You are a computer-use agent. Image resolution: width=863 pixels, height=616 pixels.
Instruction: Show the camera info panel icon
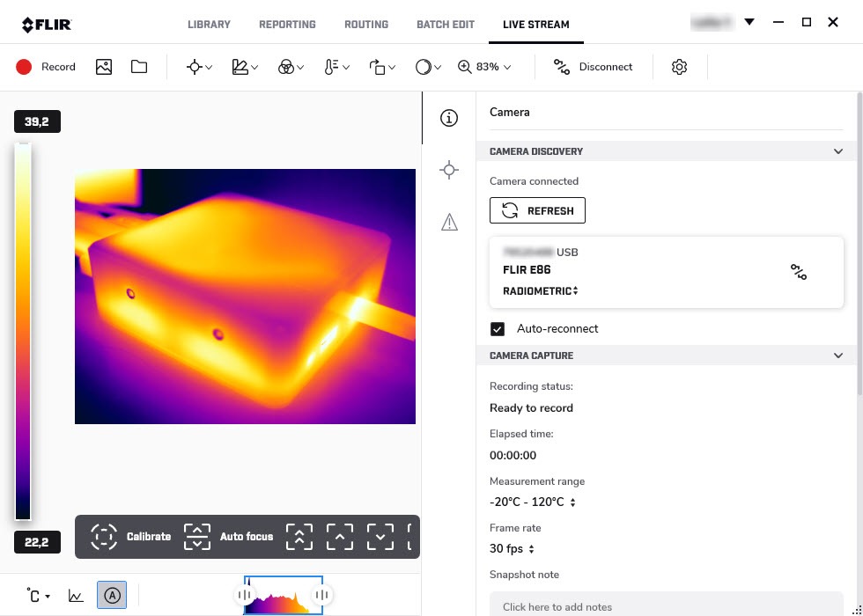449,118
